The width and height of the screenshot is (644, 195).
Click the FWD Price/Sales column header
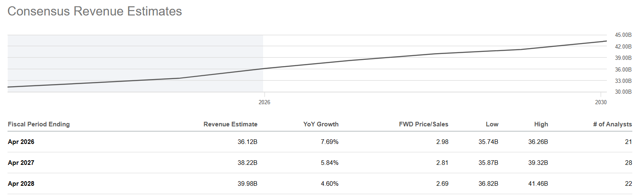423,124
